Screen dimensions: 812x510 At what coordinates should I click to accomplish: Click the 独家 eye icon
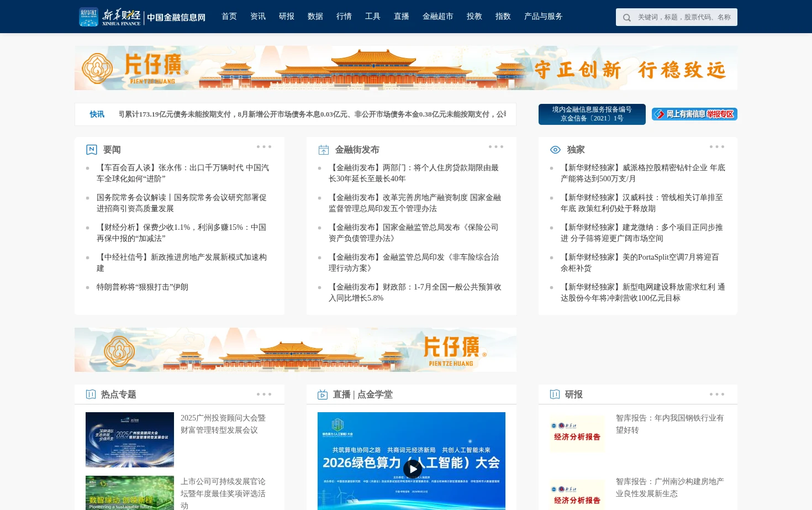click(x=555, y=150)
